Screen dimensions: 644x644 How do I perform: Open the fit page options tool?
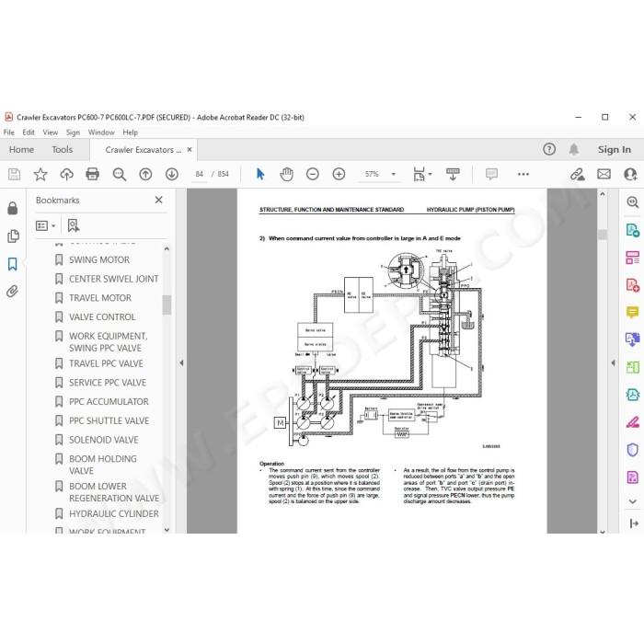click(419, 174)
